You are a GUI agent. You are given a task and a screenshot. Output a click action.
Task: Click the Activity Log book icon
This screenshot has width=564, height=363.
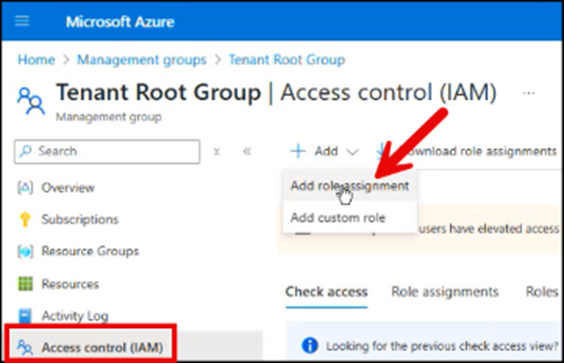(25, 316)
